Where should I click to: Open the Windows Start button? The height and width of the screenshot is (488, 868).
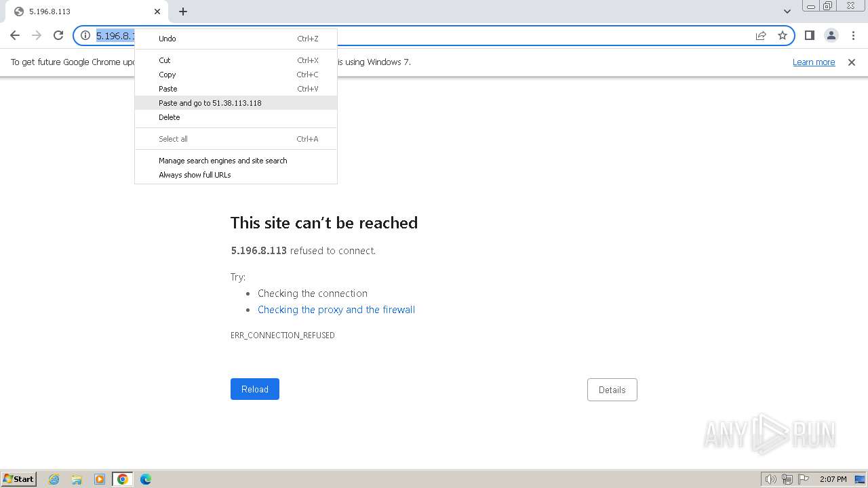19,479
